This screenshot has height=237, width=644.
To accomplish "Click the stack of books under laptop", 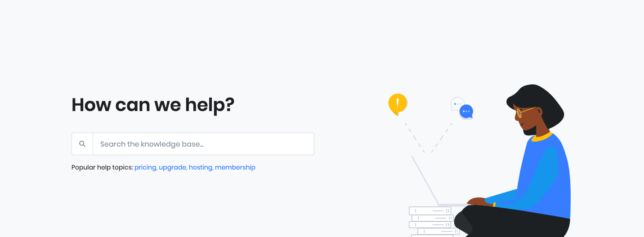I will tap(433, 222).
